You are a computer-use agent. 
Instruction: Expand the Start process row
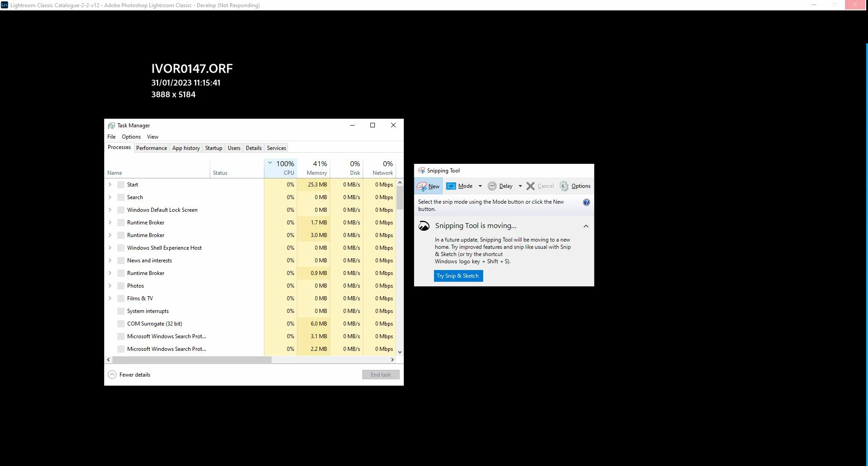110,185
